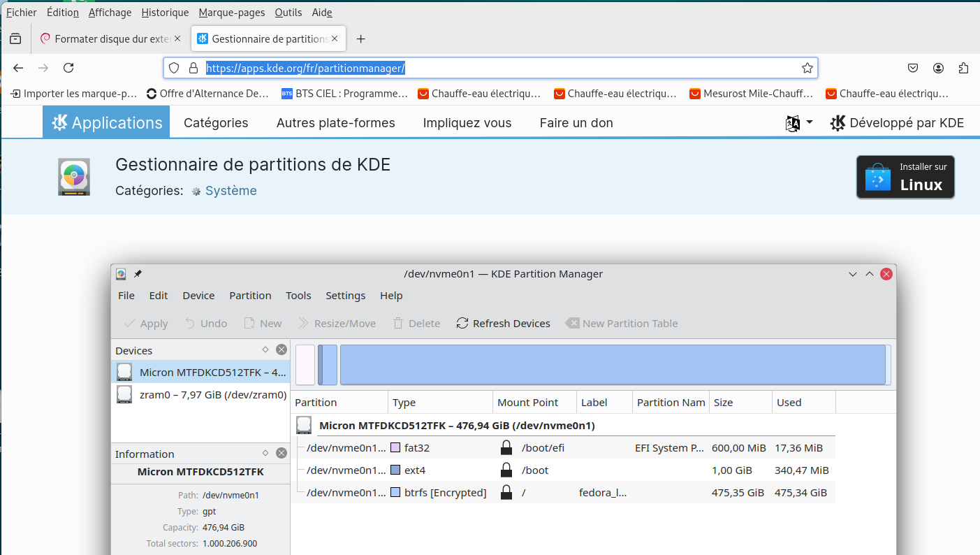This screenshot has height=555, width=980.
Task: Click the tracking protection shield icon
Action: [x=175, y=68]
